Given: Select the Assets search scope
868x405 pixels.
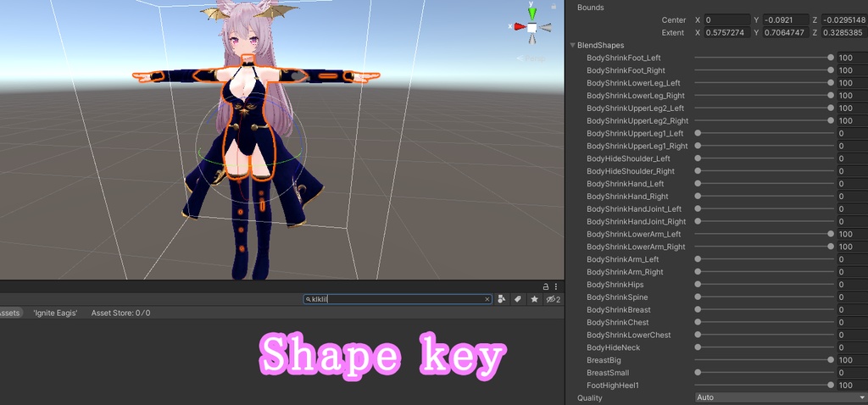Looking at the screenshot, I should (9, 313).
